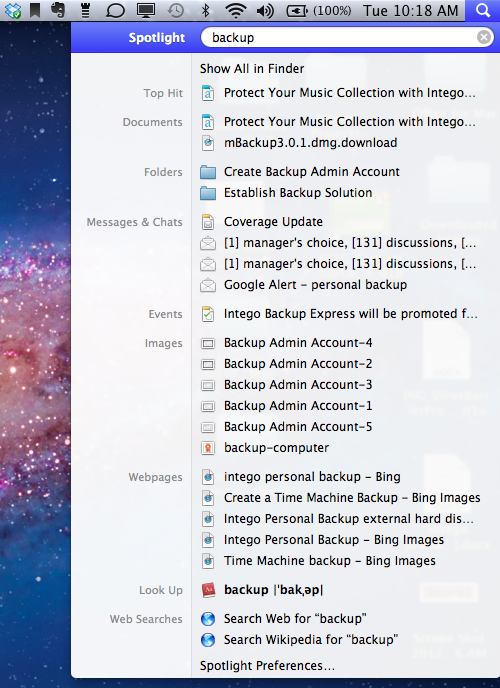Screen dimensions: 500x688
Task: Click the Dictionary icon in Look Up
Action: [x=208, y=591]
